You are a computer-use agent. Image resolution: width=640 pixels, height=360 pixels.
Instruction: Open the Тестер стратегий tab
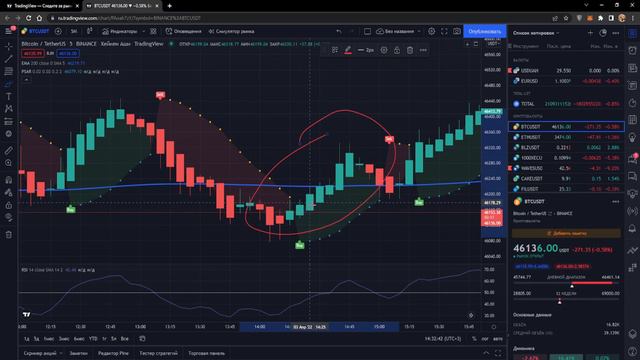coord(158,353)
